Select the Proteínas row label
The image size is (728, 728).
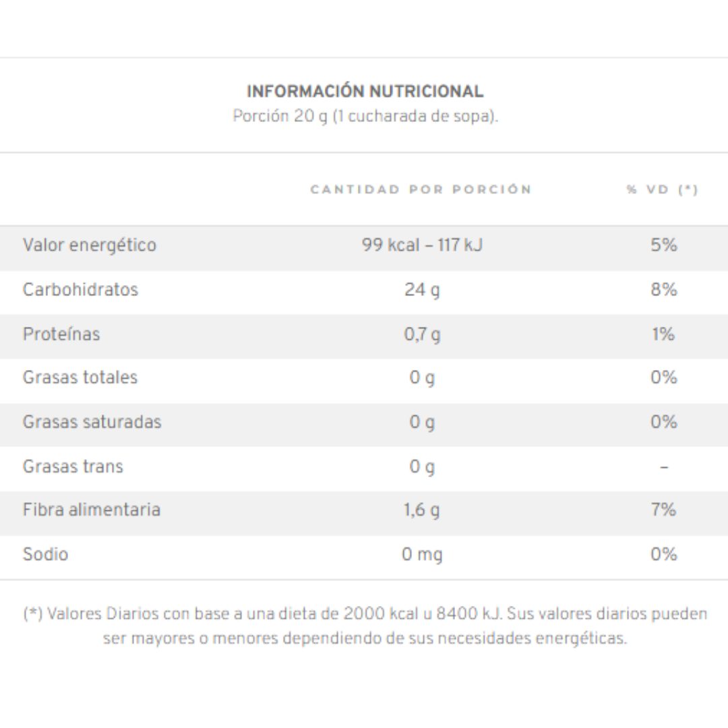(x=61, y=334)
